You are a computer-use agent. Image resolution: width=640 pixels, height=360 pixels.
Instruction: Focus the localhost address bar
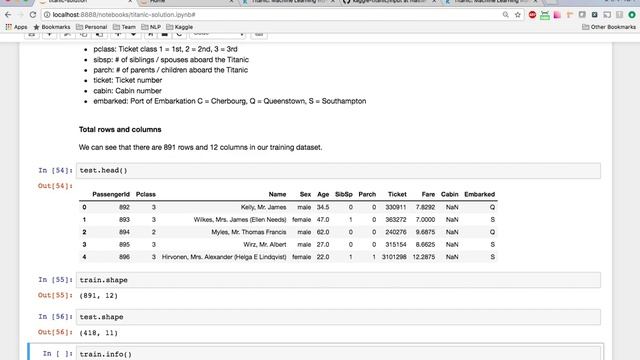pos(269,15)
